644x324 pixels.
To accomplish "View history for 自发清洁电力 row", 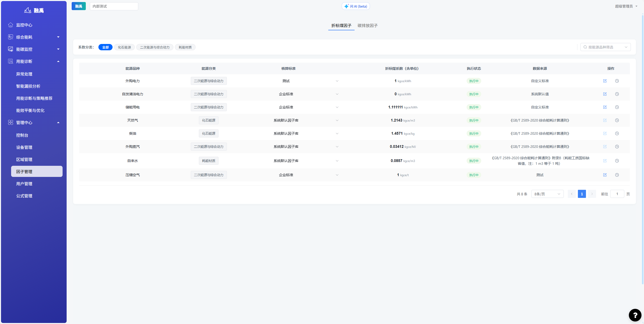I will pos(617,94).
